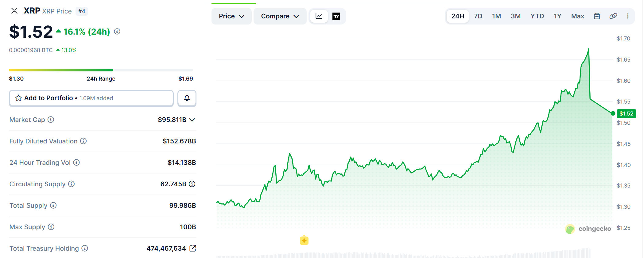Screen dimensions: 644x258
Task: Click the XRP logo icon
Action: (14, 11)
